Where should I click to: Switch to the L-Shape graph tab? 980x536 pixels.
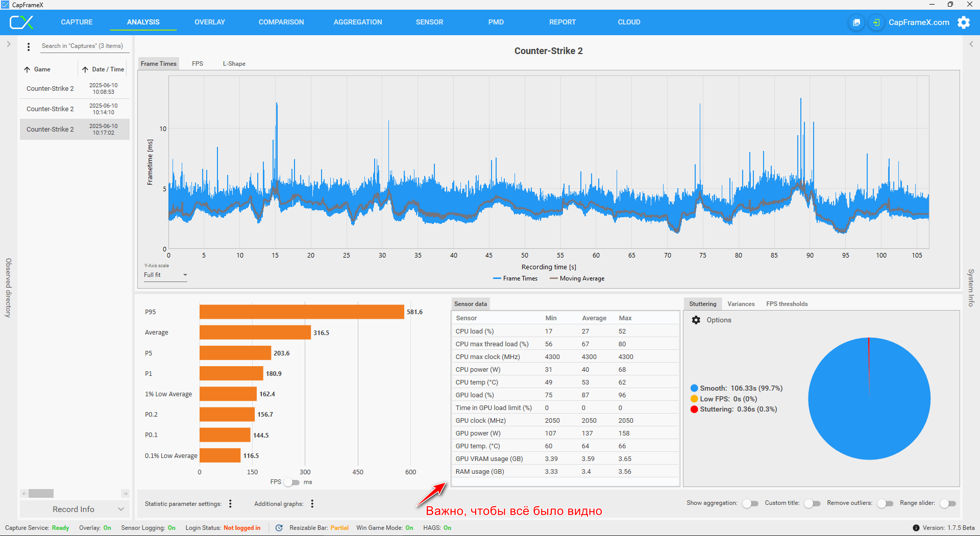pyautogui.click(x=234, y=64)
